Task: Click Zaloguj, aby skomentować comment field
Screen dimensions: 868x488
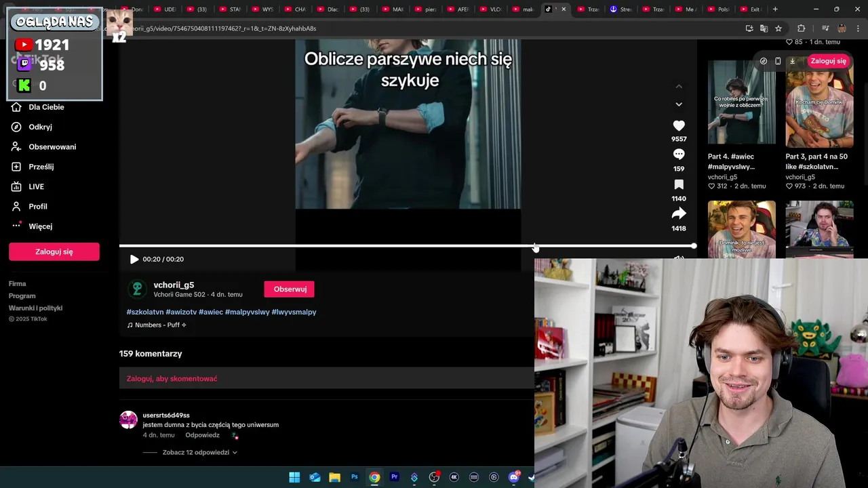Action: click(326, 378)
